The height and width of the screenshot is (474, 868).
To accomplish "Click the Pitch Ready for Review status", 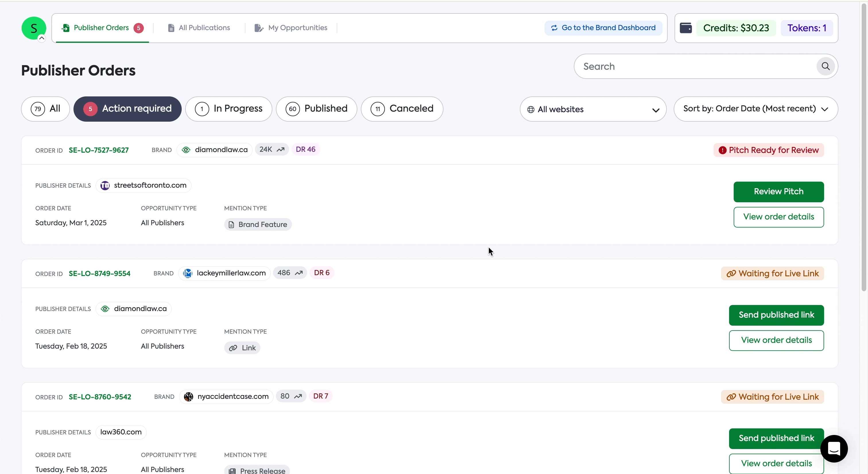I will (769, 150).
